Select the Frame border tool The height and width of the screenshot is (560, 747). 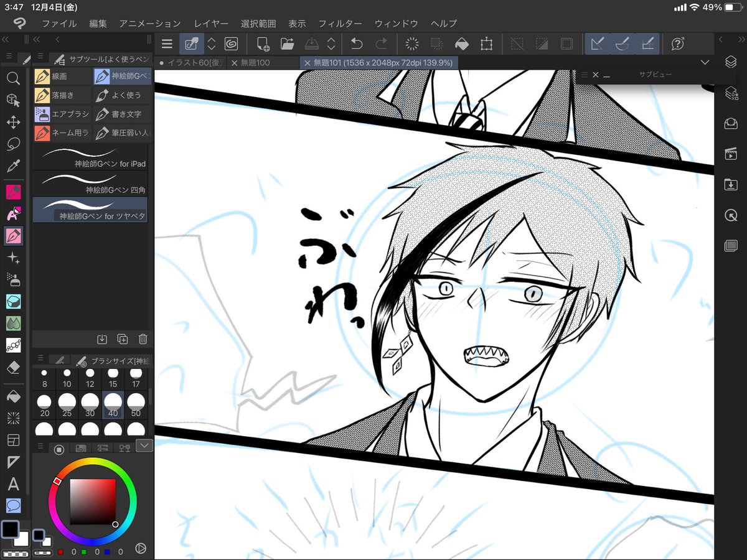point(13,440)
